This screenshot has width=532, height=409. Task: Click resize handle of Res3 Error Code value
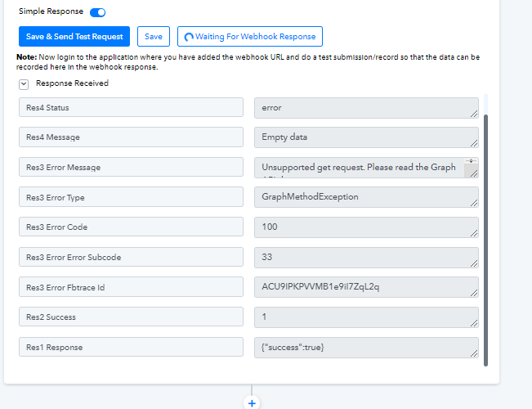point(474,233)
